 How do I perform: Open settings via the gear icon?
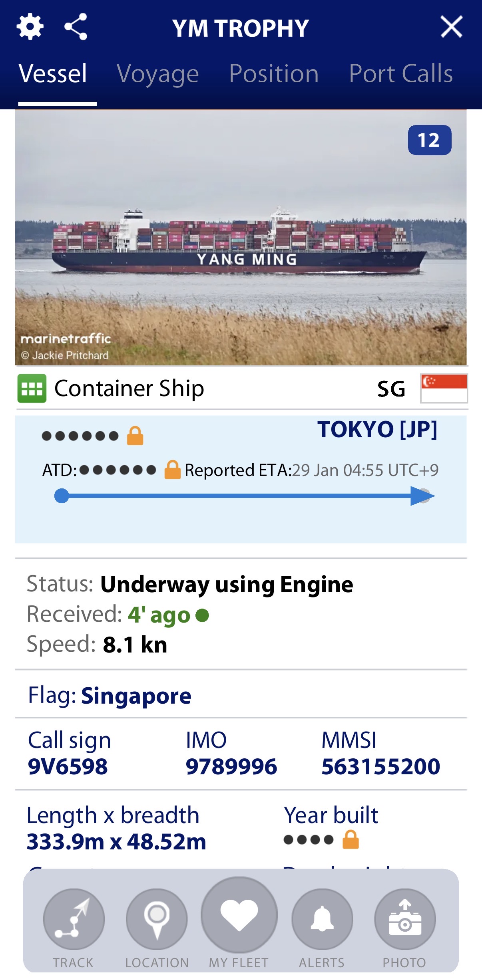pyautogui.click(x=30, y=27)
